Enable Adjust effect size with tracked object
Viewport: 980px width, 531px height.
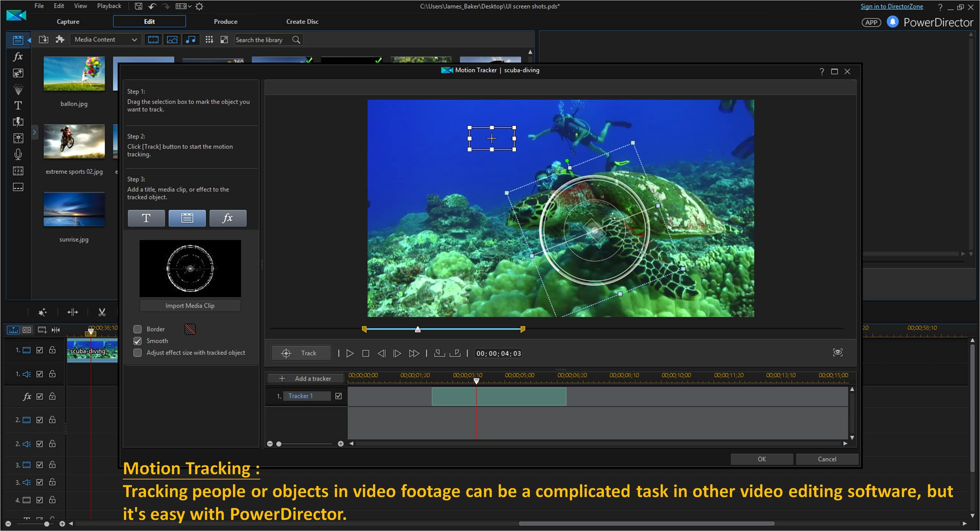click(138, 353)
